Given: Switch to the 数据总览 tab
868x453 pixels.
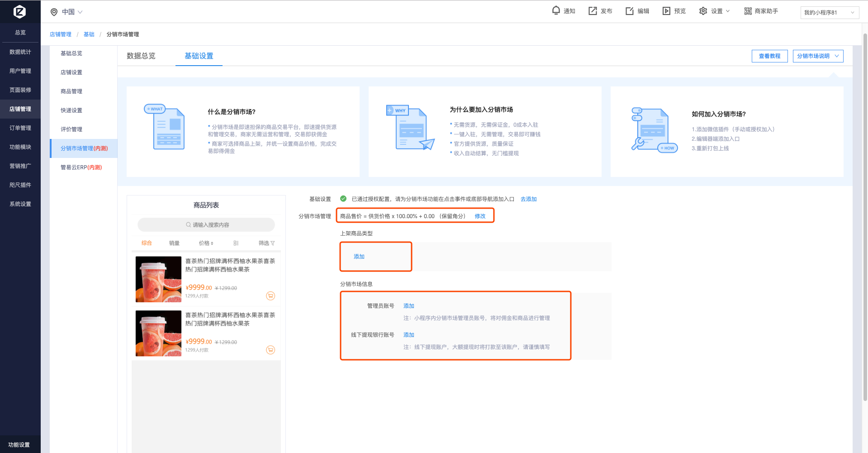Looking at the screenshot, I should (x=141, y=56).
